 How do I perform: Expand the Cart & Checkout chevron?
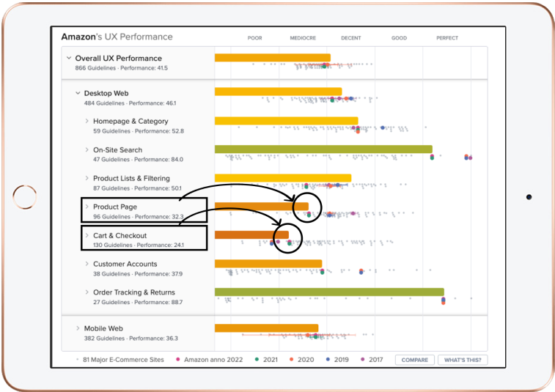pos(87,235)
